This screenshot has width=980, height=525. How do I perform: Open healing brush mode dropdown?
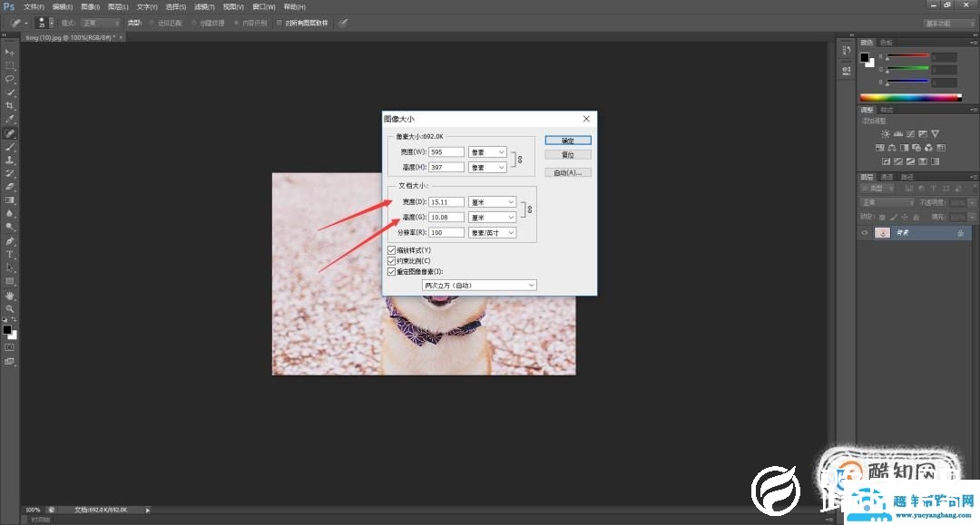(x=100, y=23)
